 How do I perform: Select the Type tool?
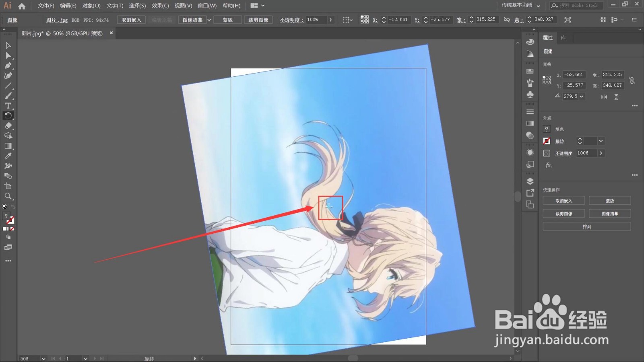(8, 106)
